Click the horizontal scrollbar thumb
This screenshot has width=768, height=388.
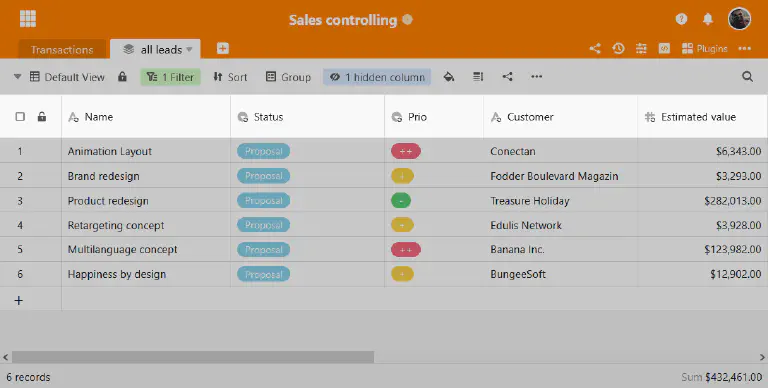coord(193,357)
